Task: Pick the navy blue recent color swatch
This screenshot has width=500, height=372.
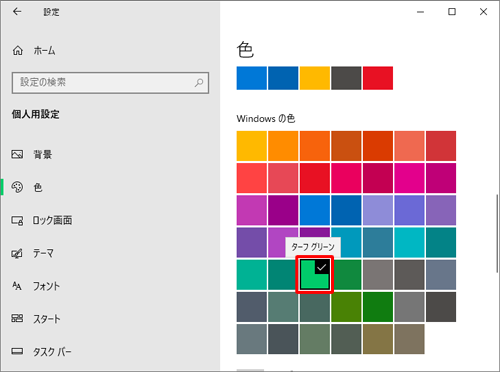Action: coord(283,78)
